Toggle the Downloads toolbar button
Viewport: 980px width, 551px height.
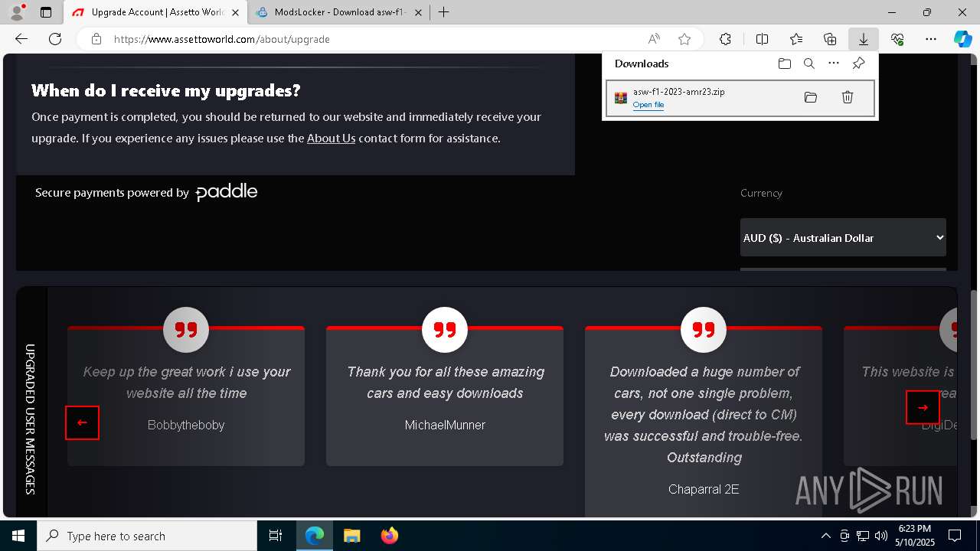click(x=863, y=39)
